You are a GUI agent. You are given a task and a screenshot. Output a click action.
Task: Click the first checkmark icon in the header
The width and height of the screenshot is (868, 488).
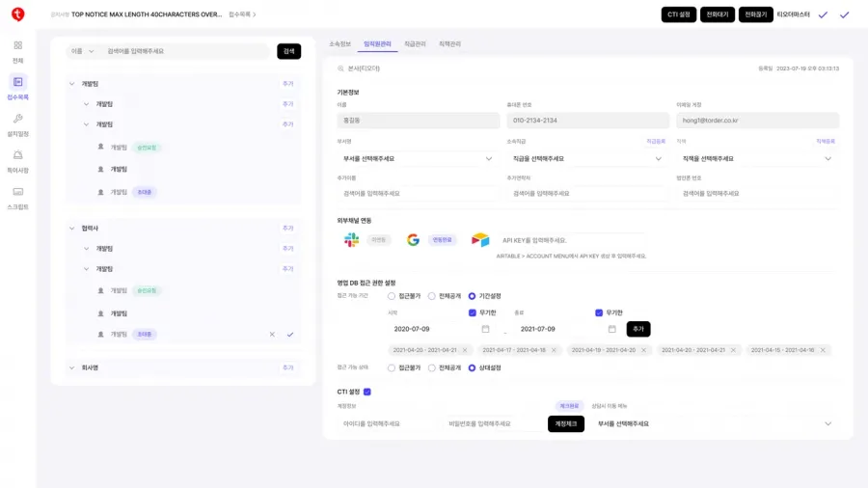click(824, 14)
